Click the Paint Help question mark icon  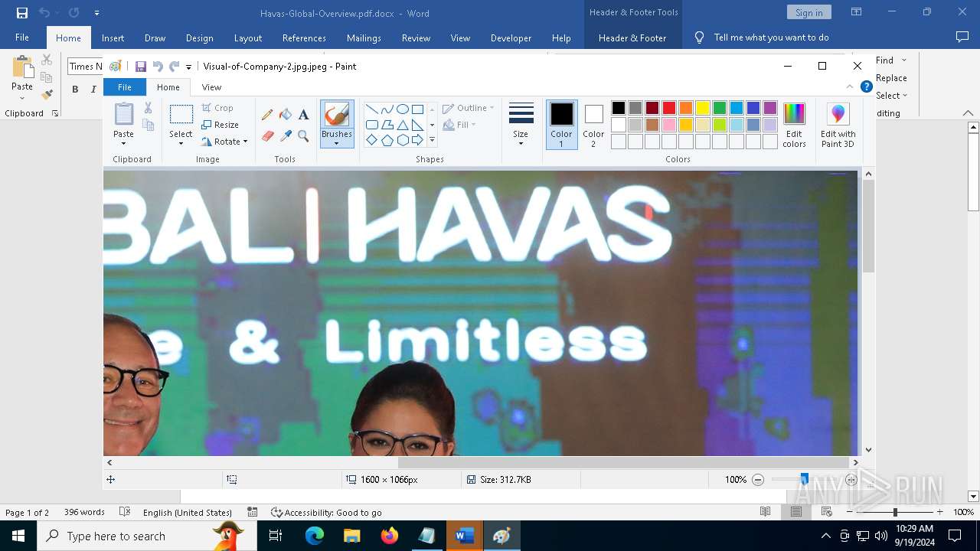pyautogui.click(x=867, y=87)
